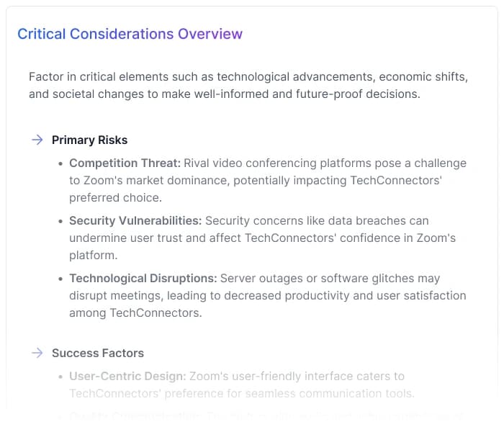Select the User-Centric Design bold label
This screenshot has height=432, width=504.
click(127, 376)
